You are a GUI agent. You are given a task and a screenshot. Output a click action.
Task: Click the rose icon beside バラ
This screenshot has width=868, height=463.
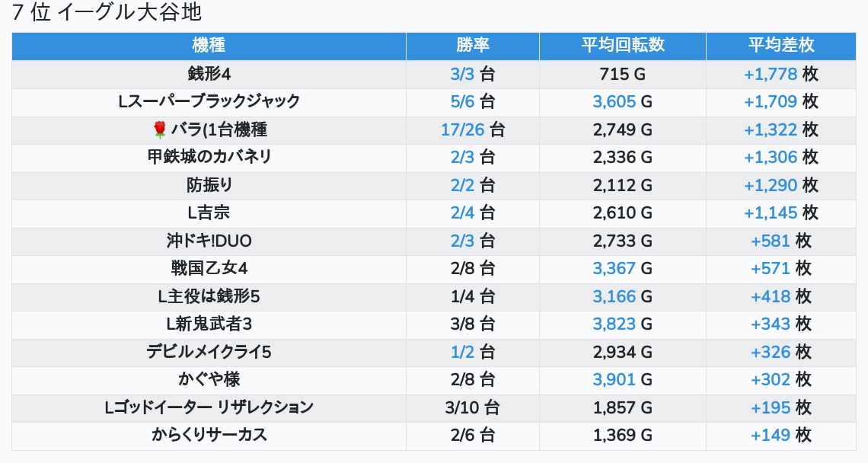[160, 130]
